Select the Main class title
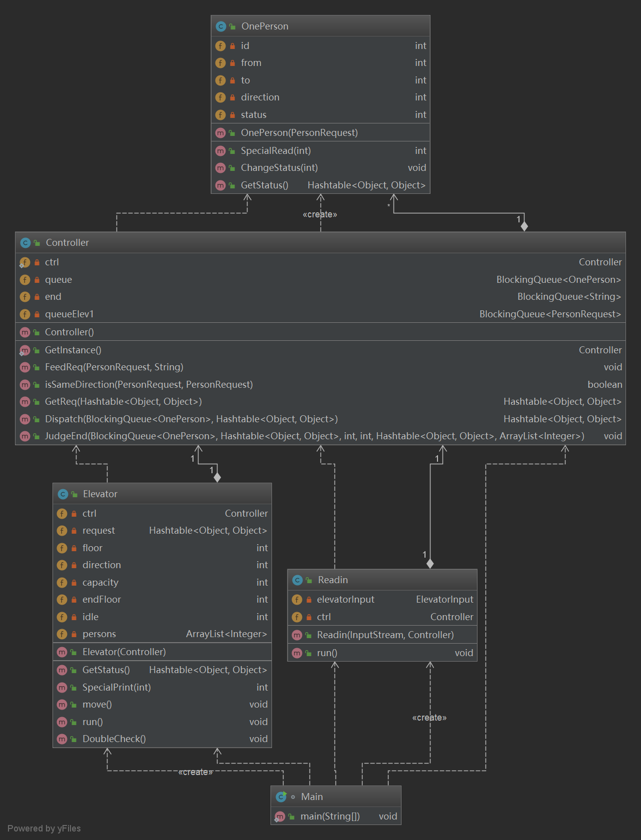The height and width of the screenshot is (840, 641). tap(312, 797)
